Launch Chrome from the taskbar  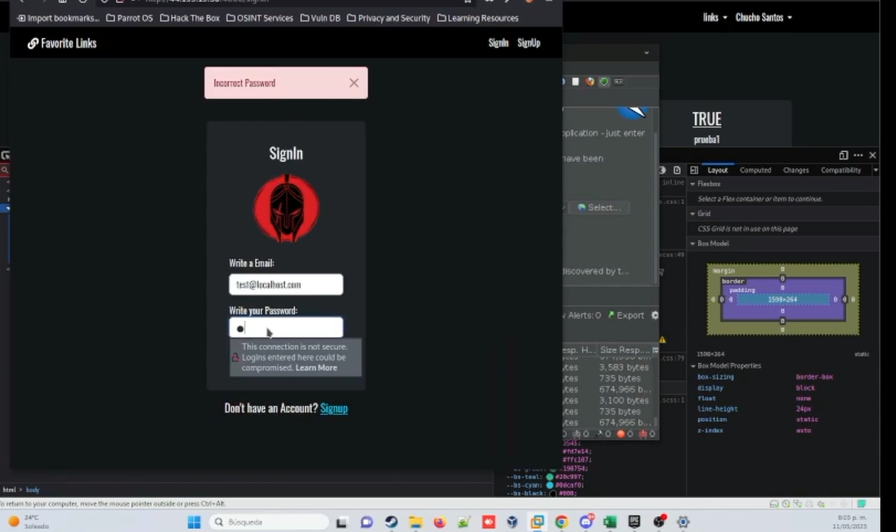561,522
